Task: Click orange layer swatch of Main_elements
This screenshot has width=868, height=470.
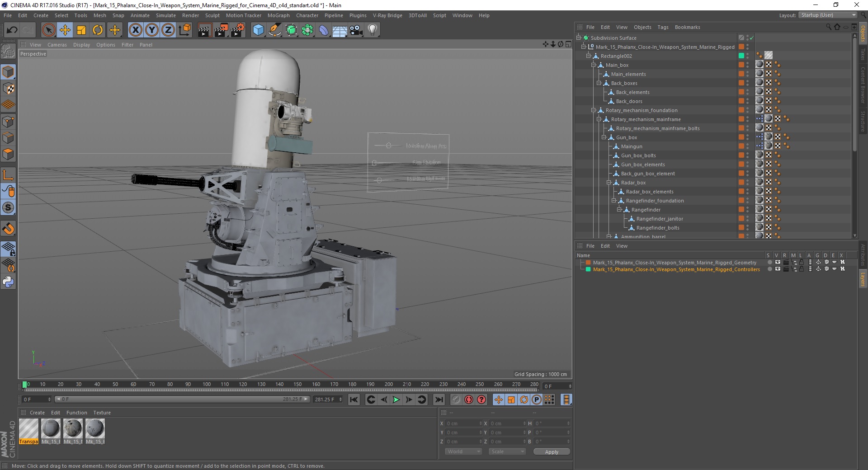Action: click(x=741, y=74)
